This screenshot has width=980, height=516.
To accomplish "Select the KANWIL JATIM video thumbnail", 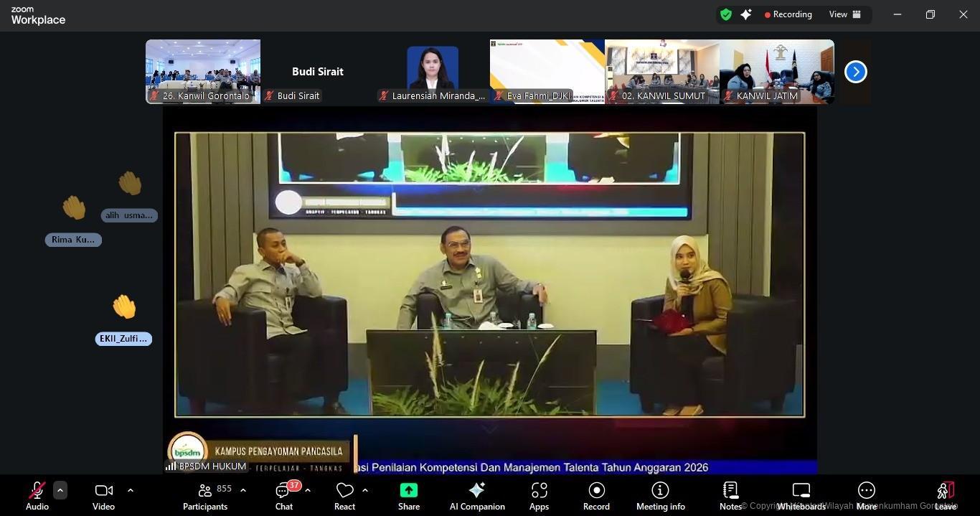I will tap(776, 72).
